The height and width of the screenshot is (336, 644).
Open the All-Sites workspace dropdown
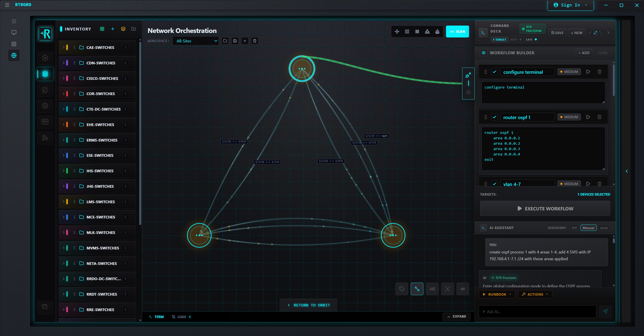coord(196,41)
